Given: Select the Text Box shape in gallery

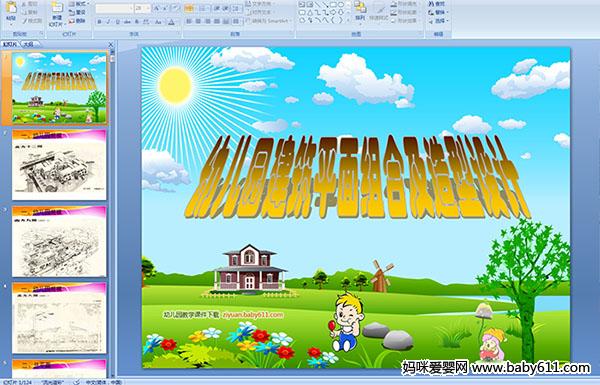Looking at the screenshot, I should coord(302,4).
